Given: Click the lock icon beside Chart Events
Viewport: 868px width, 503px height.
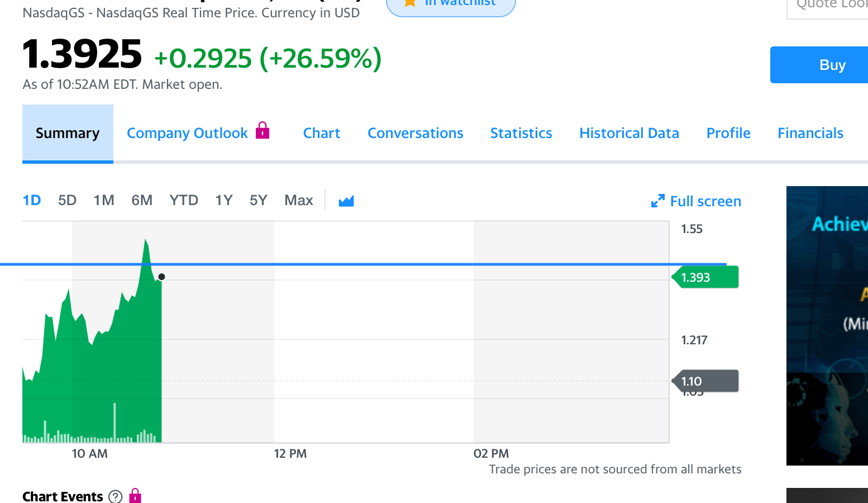Looking at the screenshot, I should pyautogui.click(x=135, y=496).
